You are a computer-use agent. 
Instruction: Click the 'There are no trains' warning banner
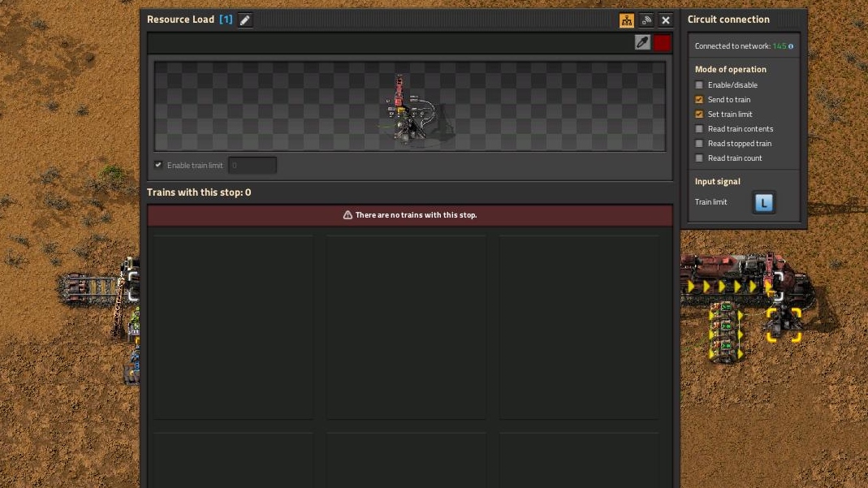click(410, 214)
